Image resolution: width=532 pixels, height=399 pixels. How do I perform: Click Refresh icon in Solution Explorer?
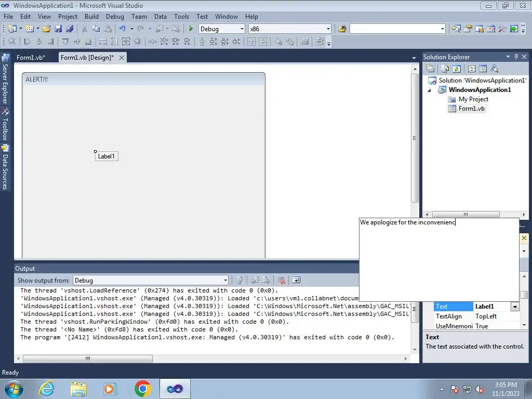[x=457, y=69]
